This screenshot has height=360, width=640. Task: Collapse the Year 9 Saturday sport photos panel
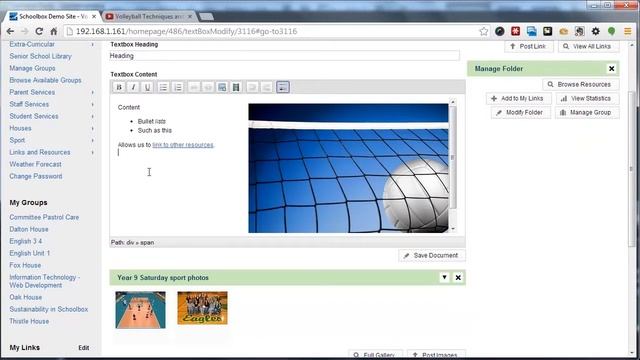[x=444, y=278]
